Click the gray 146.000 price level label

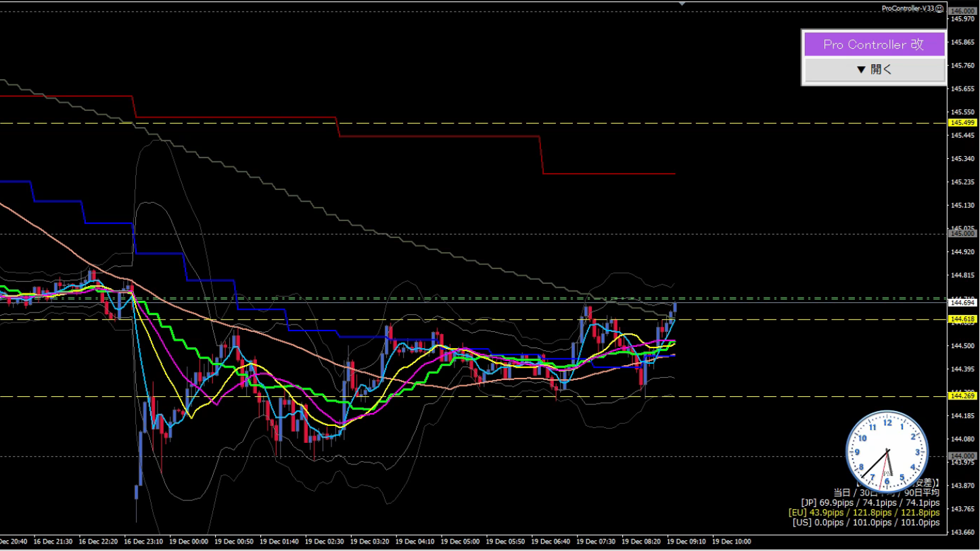(x=962, y=11)
